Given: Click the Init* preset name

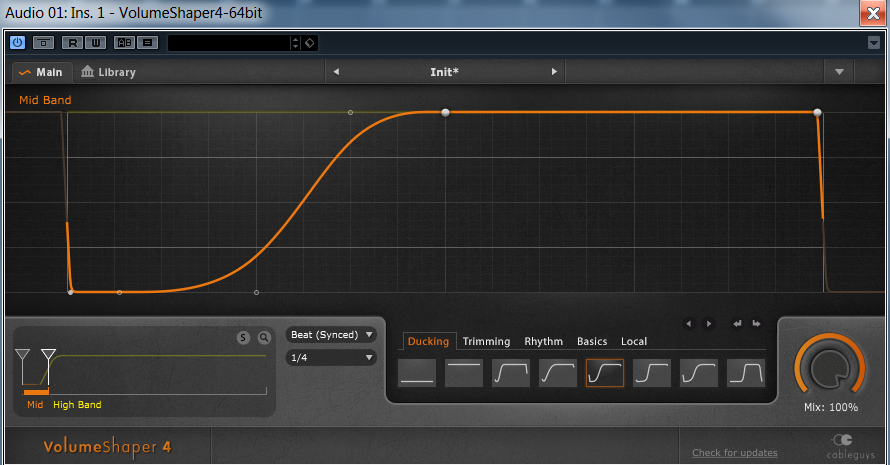Looking at the screenshot, I should (444, 72).
